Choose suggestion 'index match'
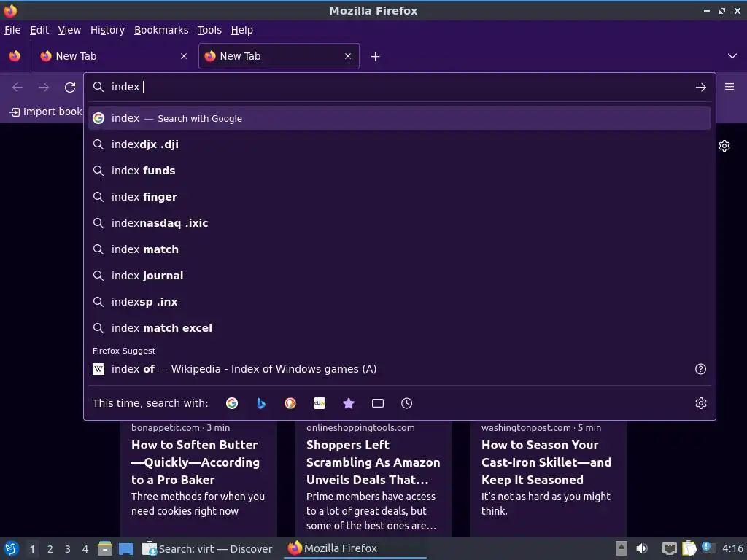 [399, 249]
